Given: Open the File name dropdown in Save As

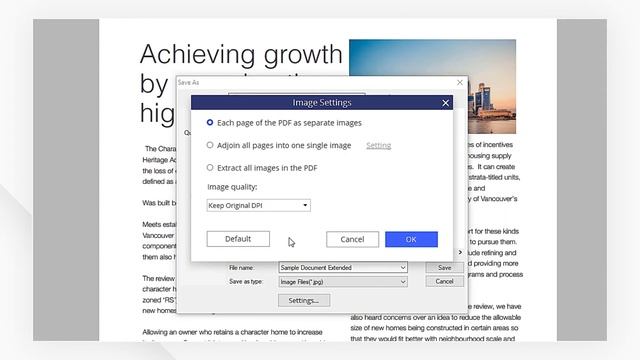Looking at the screenshot, I should pyautogui.click(x=403, y=268).
